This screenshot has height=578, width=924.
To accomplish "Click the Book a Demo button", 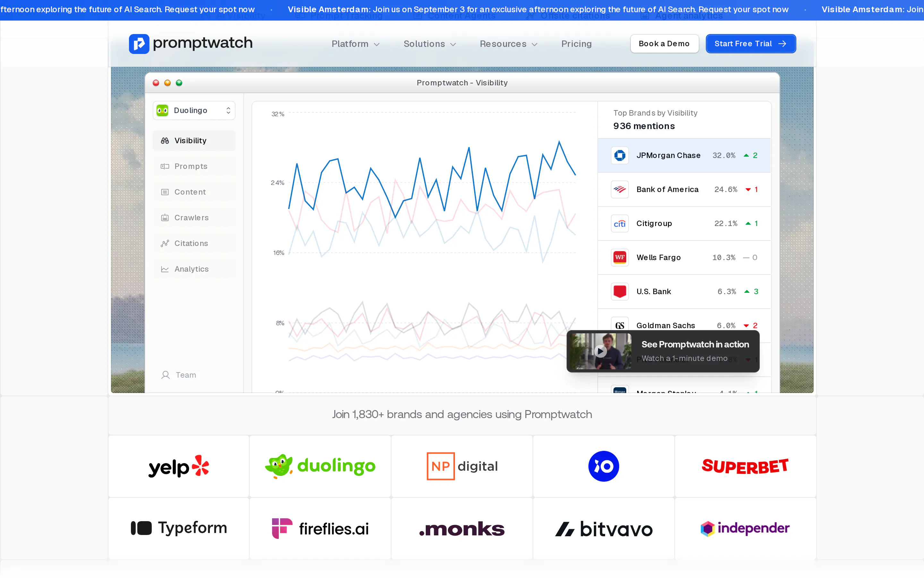I will point(664,44).
